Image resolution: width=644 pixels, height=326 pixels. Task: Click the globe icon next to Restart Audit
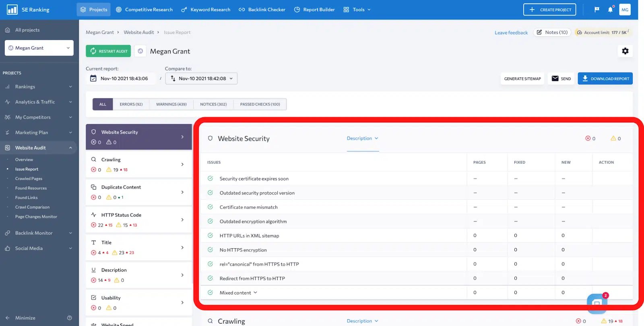[x=140, y=51]
